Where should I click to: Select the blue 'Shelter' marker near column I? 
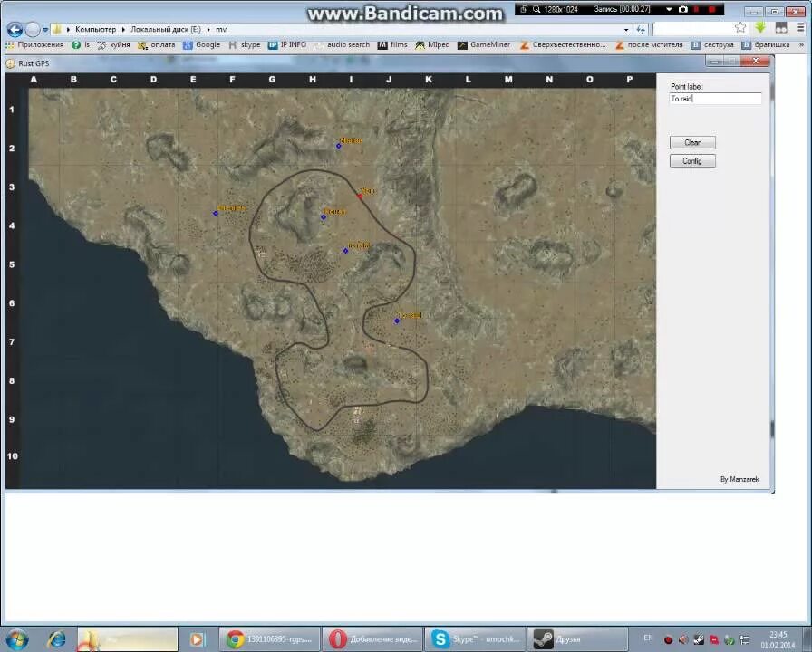(x=339, y=146)
